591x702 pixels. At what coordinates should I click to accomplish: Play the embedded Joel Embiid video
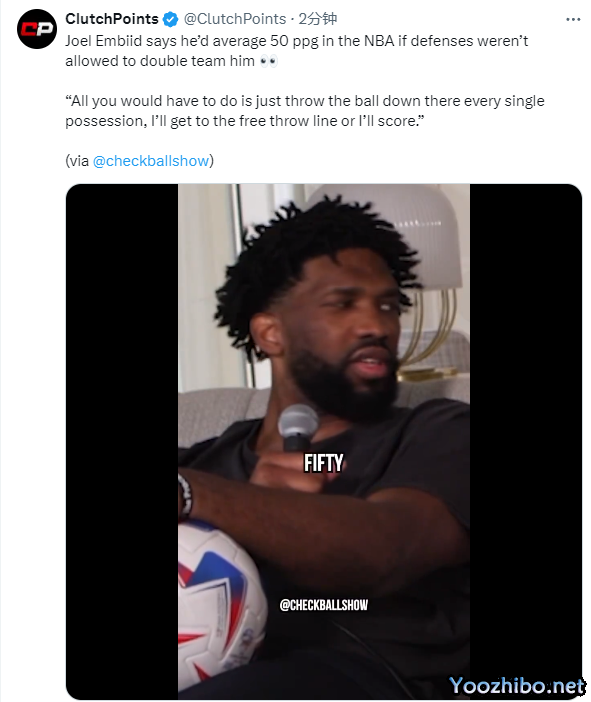click(x=324, y=441)
